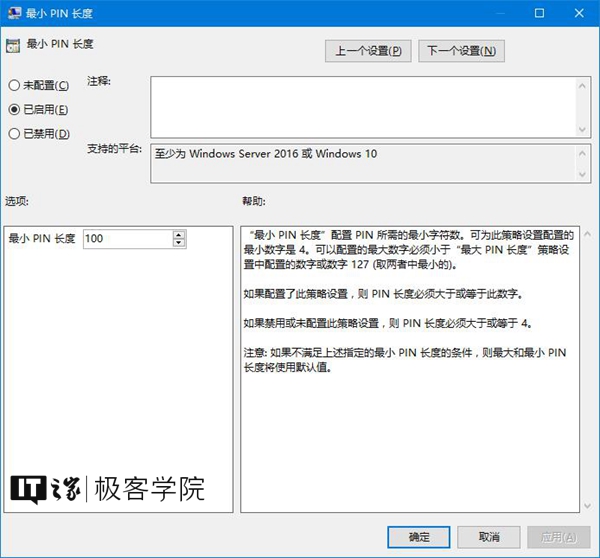Viewport: 600px width, 558px height.
Task: Go to 上一个设置 (previous setting)
Action: (x=368, y=50)
